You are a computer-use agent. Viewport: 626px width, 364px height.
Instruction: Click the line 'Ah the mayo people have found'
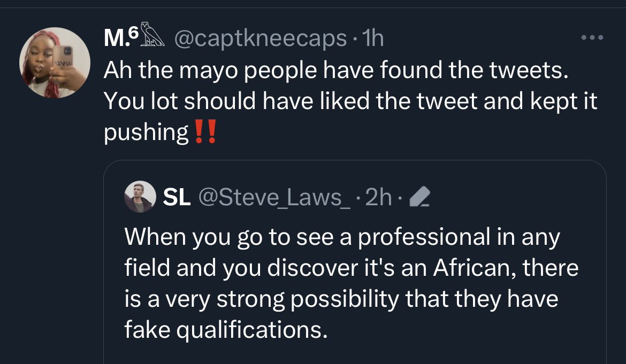click(334, 71)
